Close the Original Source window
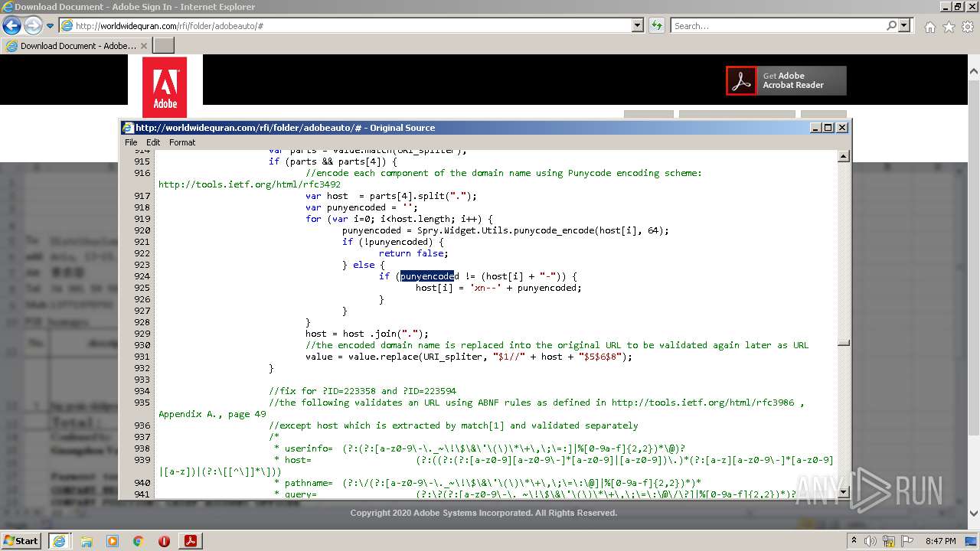The height and width of the screenshot is (551, 980). tap(842, 128)
